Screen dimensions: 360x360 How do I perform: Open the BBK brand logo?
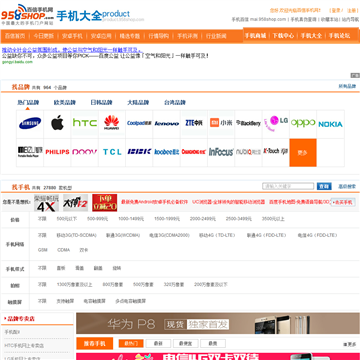(139, 152)
